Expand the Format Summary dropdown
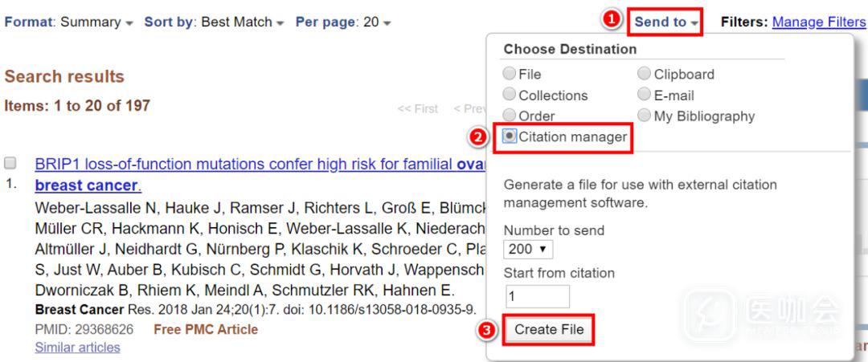This screenshot has height=362, width=868. (69, 22)
